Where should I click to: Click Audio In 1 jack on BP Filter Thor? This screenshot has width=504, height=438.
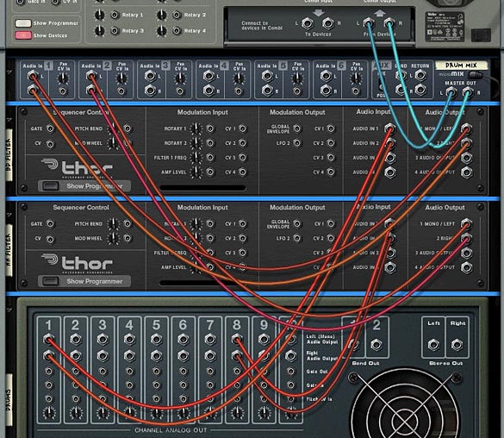tap(390, 128)
